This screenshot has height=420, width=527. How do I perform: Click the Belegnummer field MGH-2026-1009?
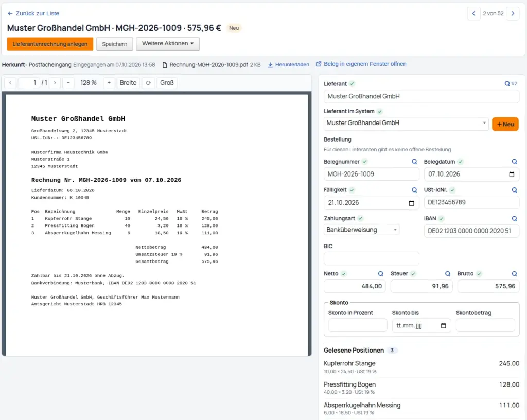[372, 174]
